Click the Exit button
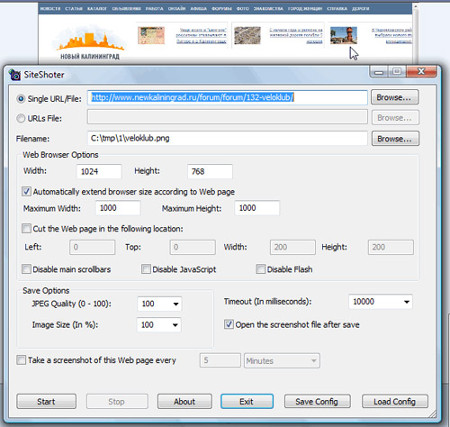 tap(247, 401)
